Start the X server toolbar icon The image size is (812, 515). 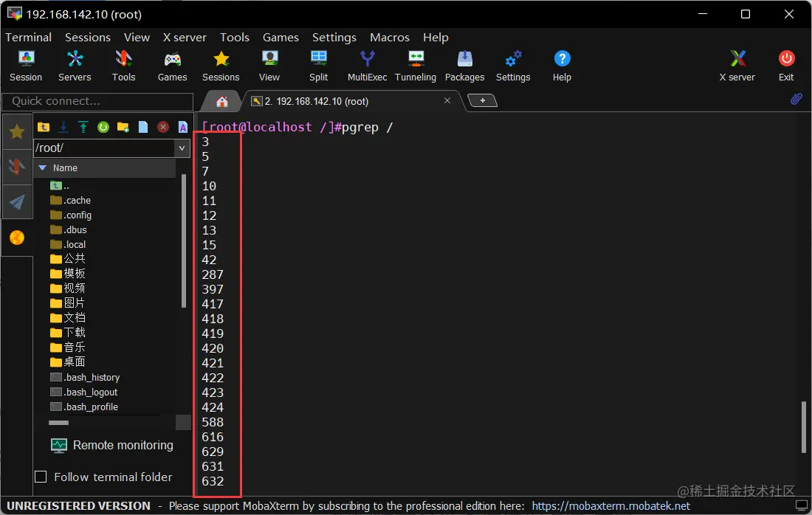click(737, 66)
